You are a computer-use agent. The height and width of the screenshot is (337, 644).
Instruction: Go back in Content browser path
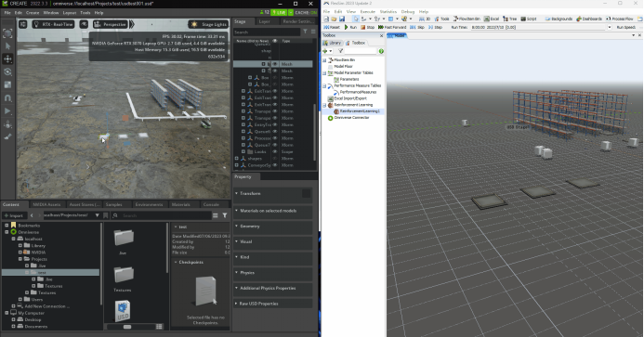point(32,215)
